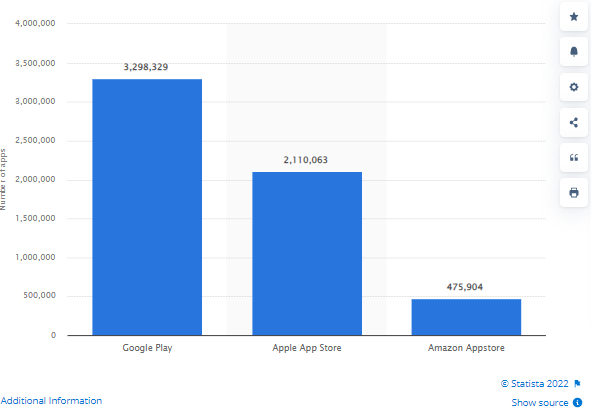Click the 1,500,000 y-axis label
Viewport: 591px width, 415px height.
[x=35, y=218]
